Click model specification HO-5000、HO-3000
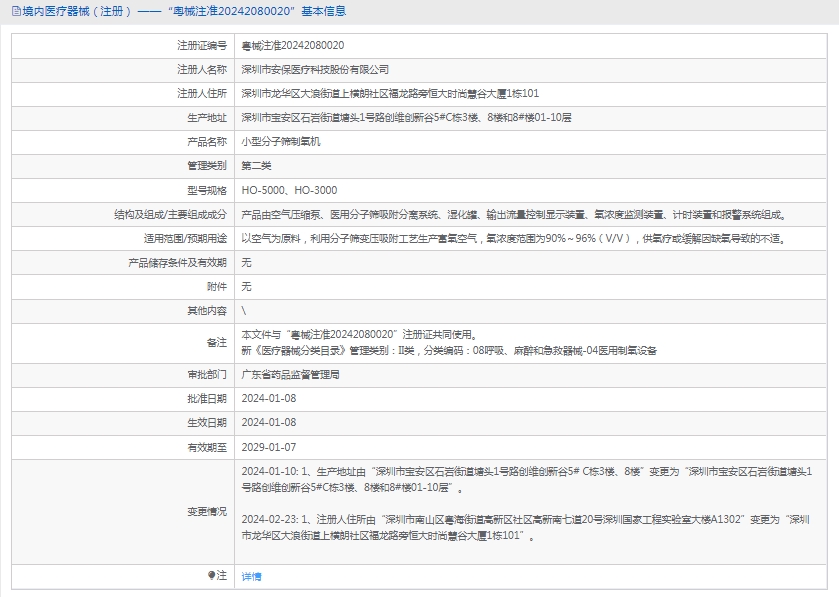The height and width of the screenshot is (597, 839). [x=289, y=190]
